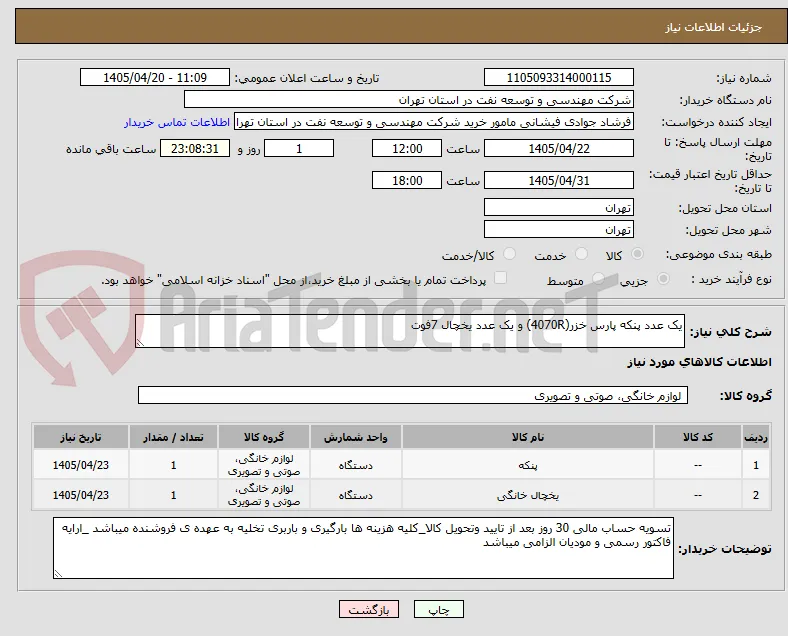The height and width of the screenshot is (636, 788).
Task: Click the date 1405/04/23 in the یخچال خانگی row
Action: tap(80, 495)
